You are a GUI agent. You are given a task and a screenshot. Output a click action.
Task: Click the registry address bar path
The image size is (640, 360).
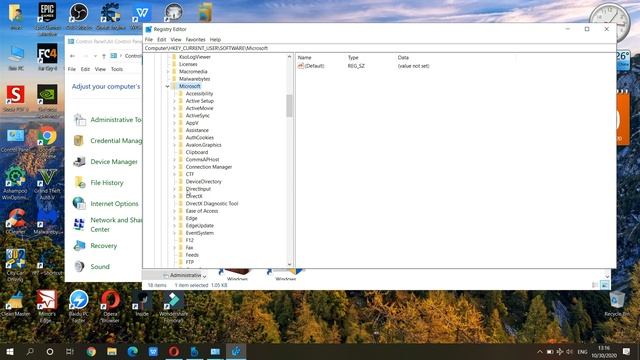207,48
